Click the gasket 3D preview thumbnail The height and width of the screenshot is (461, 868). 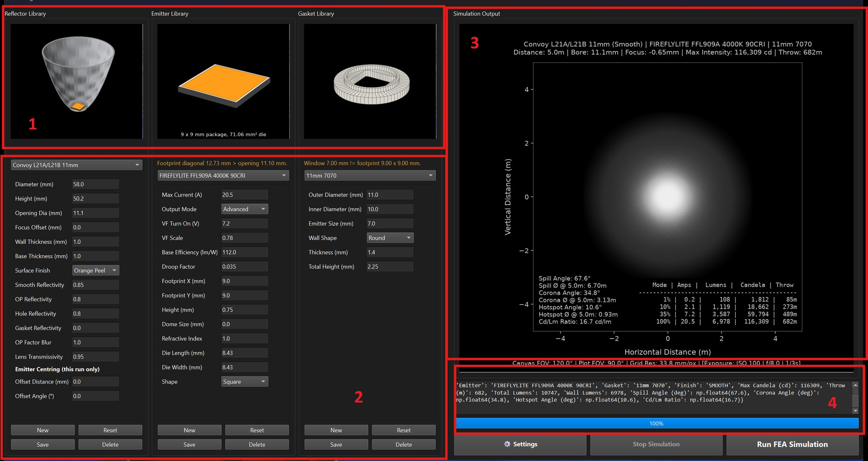370,81
